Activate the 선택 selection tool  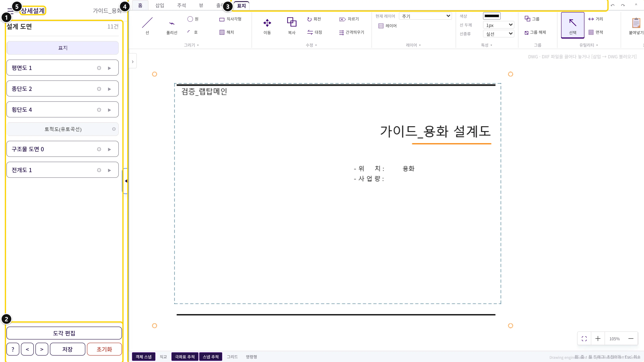click(573, 25)
